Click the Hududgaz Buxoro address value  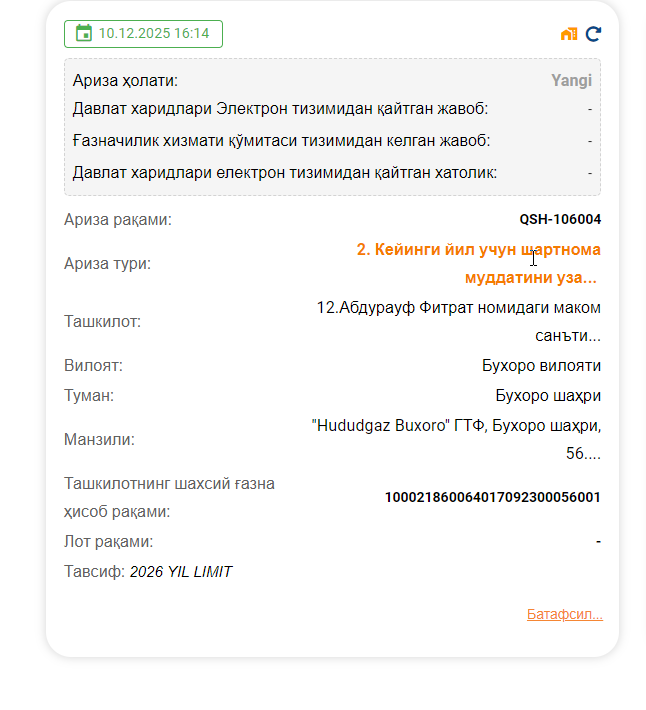click(456, 439)
